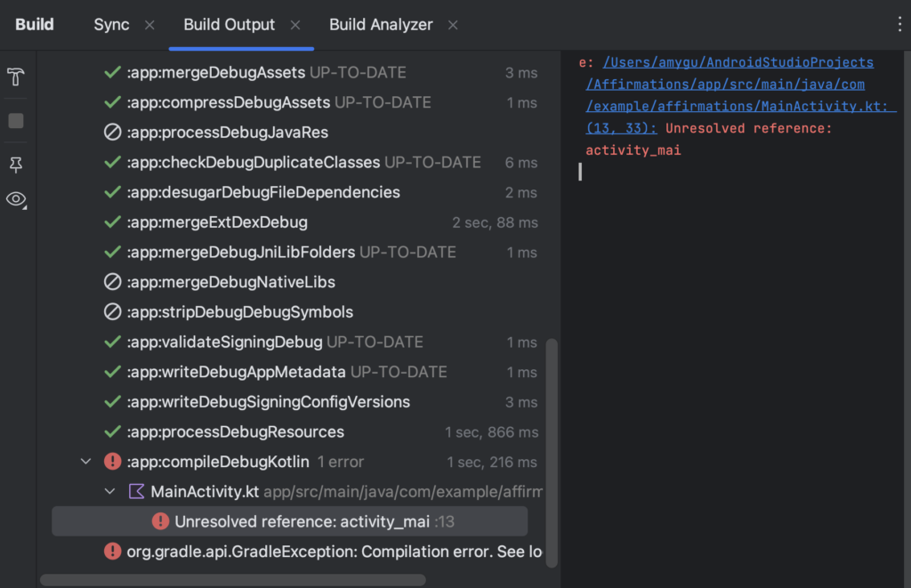Screen dimensions: 911x588
Task: Collapse the compileDebugKotlin task node
Action: [86, 462]
